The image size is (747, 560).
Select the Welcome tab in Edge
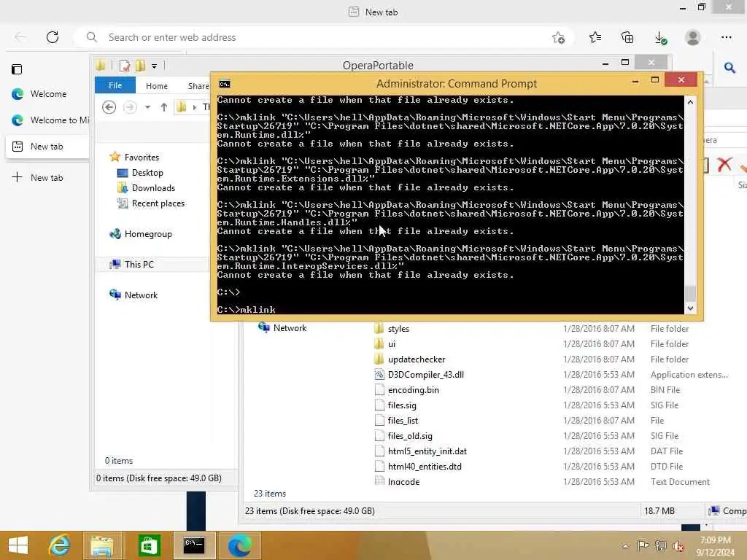tap(47, 94)
